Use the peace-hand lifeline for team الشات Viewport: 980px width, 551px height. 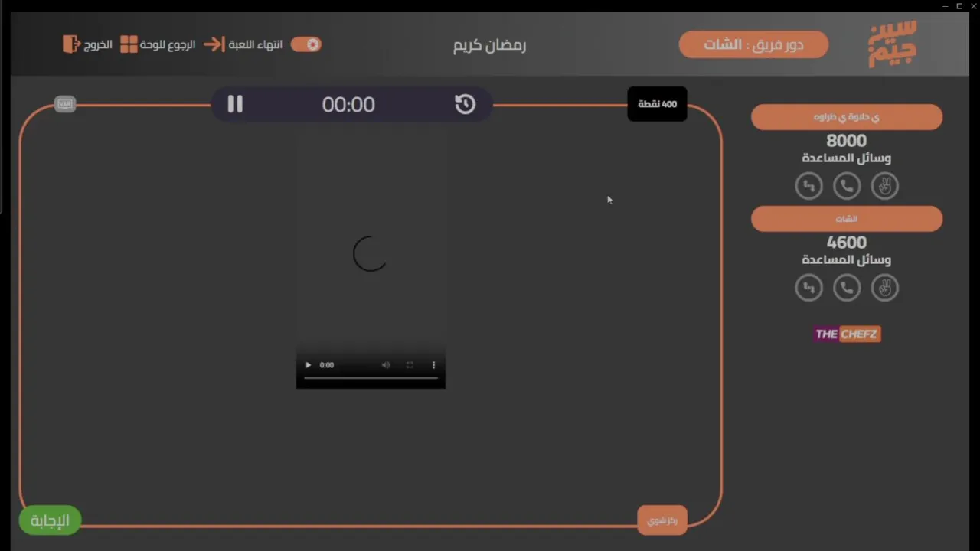[885, 288]
